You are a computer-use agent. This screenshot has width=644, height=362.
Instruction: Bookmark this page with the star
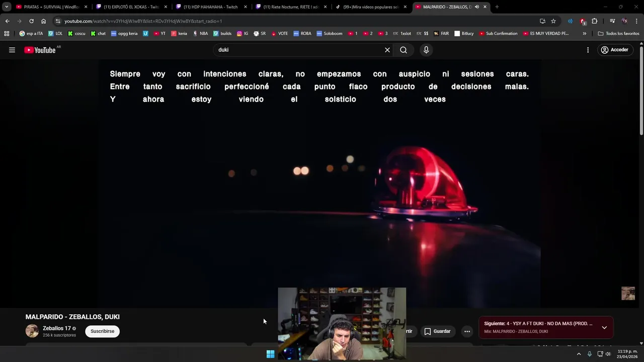point(553,21)
